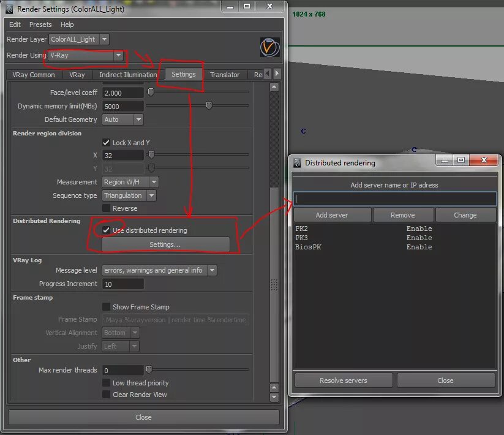The height and width of the screenshot is (435, 504).
Task: Enable the Reverse checkbox
Action: pos(106,208)
